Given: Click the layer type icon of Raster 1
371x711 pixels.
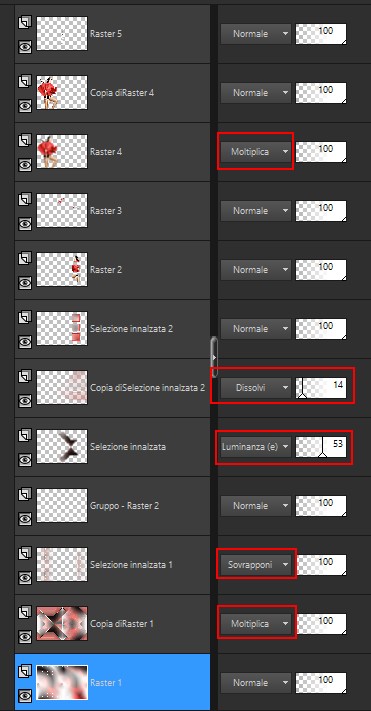Looking at the screenshot, I should [x=25, y=671].
